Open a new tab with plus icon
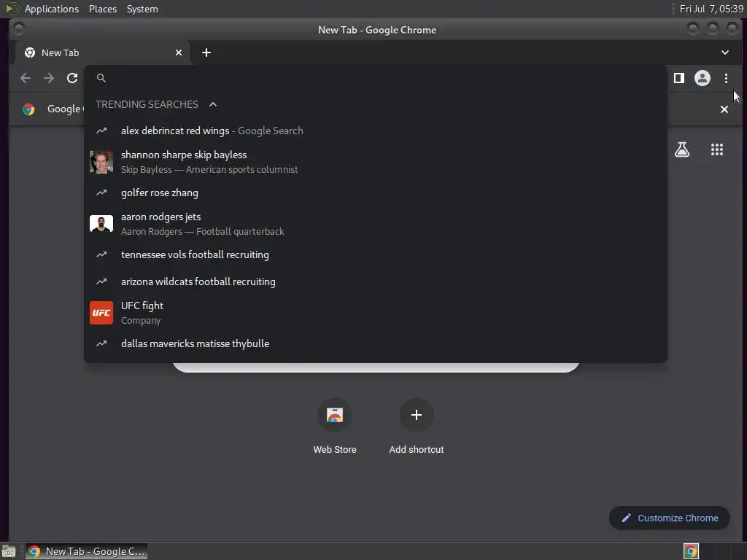 point(206,52)
